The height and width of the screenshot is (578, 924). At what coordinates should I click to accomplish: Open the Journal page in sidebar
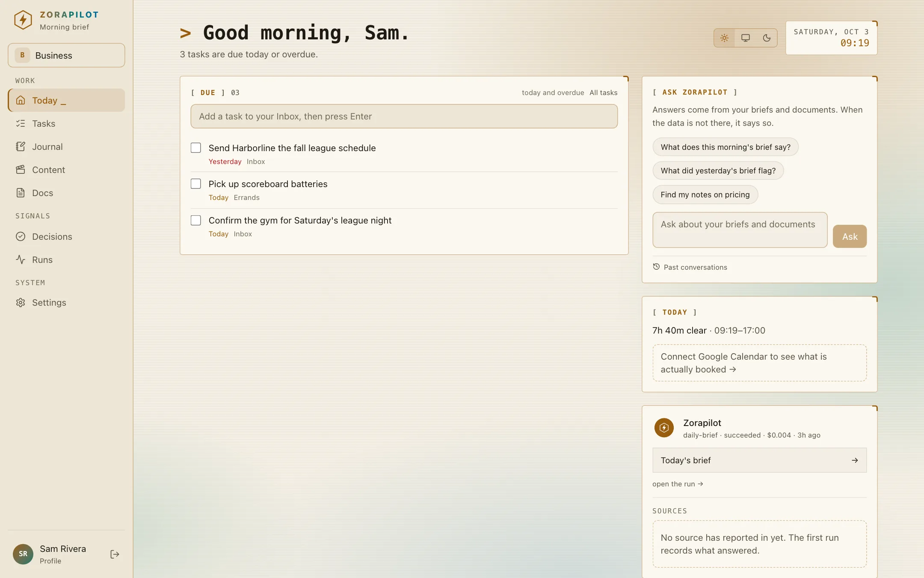coord(66,146)
